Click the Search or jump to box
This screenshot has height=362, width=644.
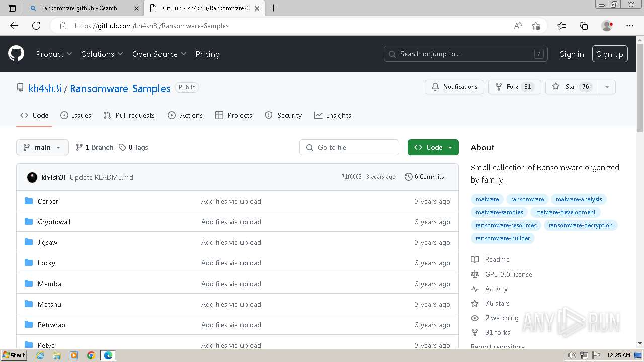point(466,54)
